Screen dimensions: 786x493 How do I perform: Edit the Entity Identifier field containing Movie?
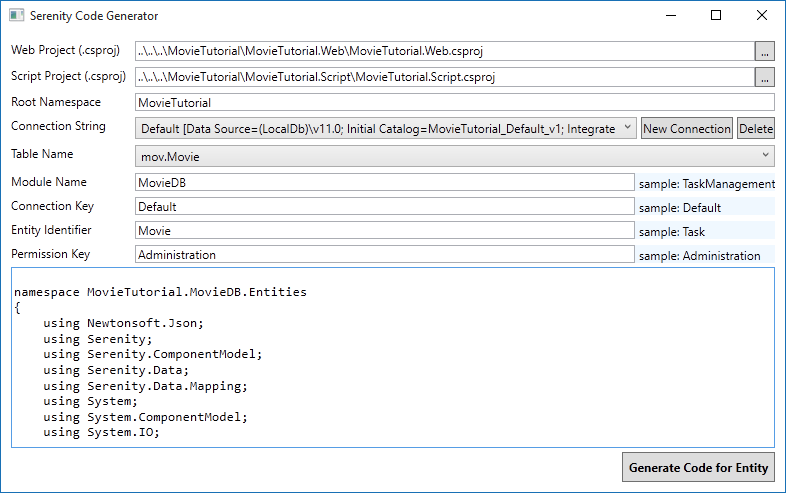point(384,231)
